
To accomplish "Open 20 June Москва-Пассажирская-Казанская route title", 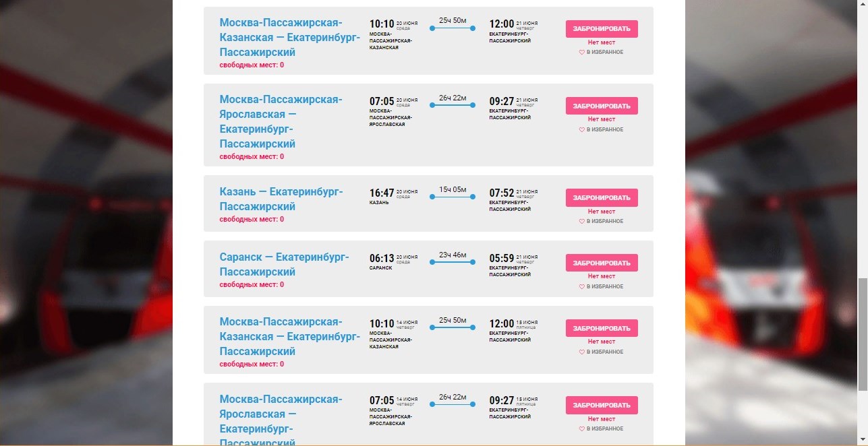I will click(x=290, y=37).
